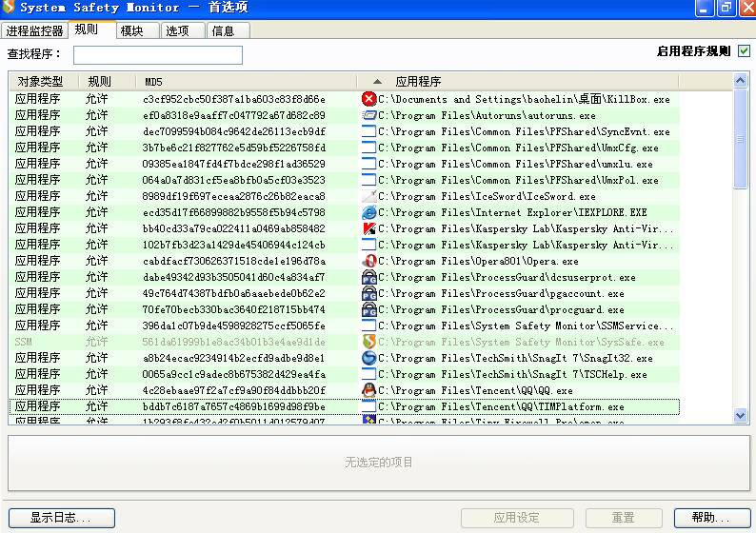Screen dimensions: 756x533
Task: Select the QQ\QQ.exe path text
Action: pos(475,390)
